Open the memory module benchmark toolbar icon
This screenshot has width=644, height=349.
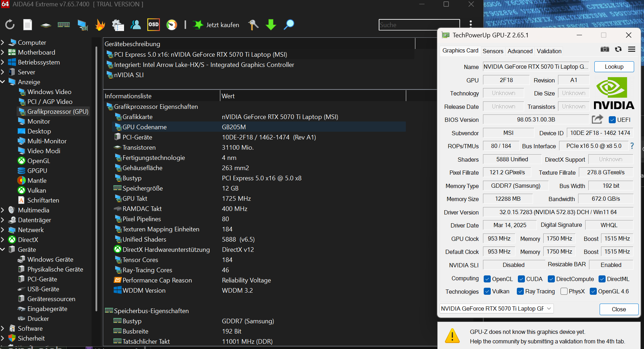click(x=64, y=25)
